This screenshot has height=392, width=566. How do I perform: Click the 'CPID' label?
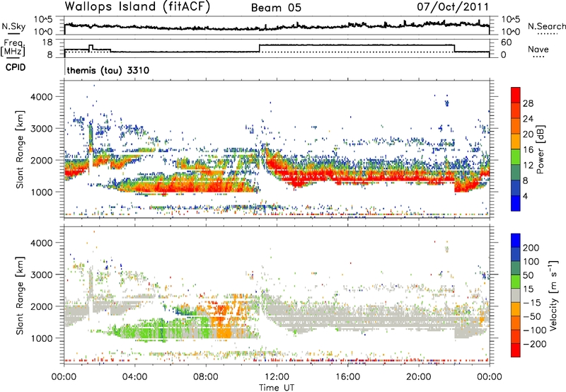[15, 67]
